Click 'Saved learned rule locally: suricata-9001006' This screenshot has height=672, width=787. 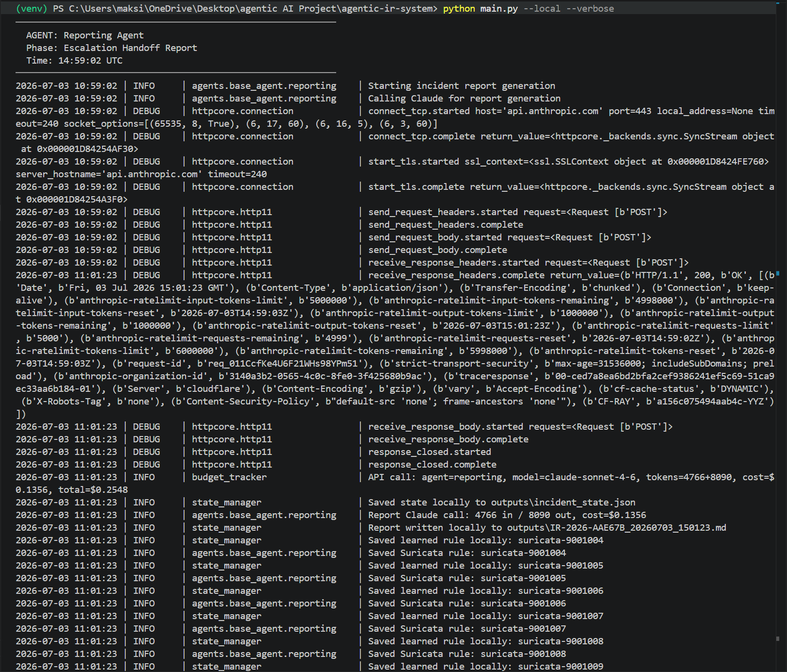[x=486, y=591]
